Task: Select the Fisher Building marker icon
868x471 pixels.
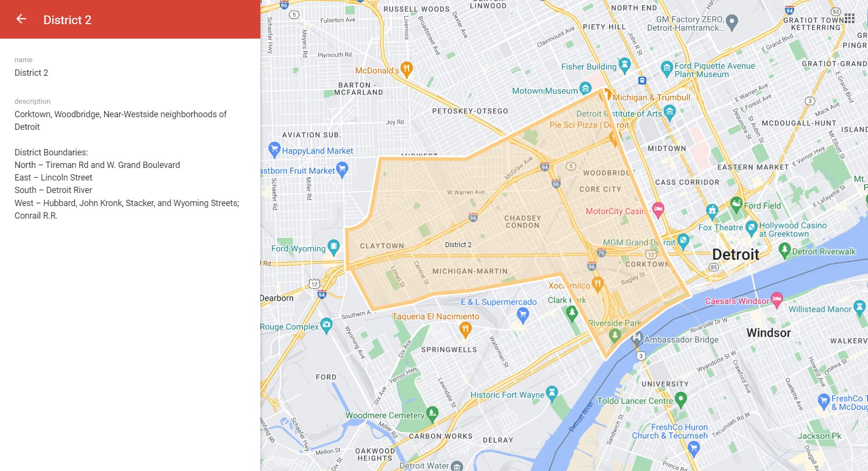Action: [625, 64]
